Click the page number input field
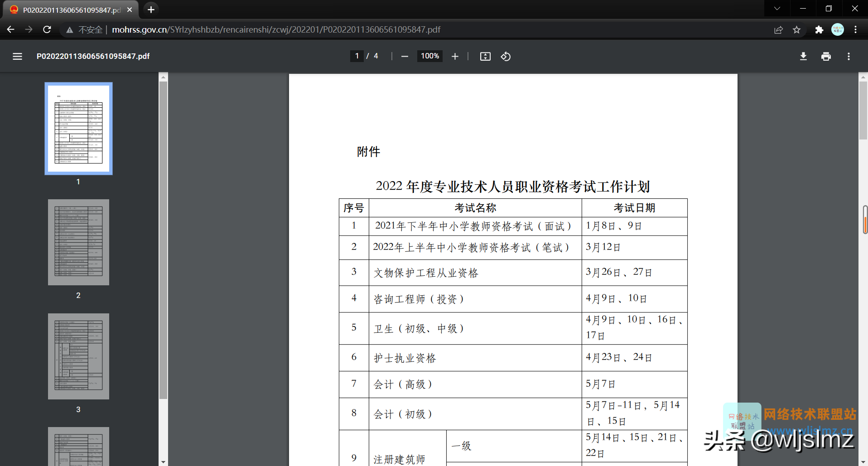The width and height of the screenshot is (868, 466). tap(357, 56)
